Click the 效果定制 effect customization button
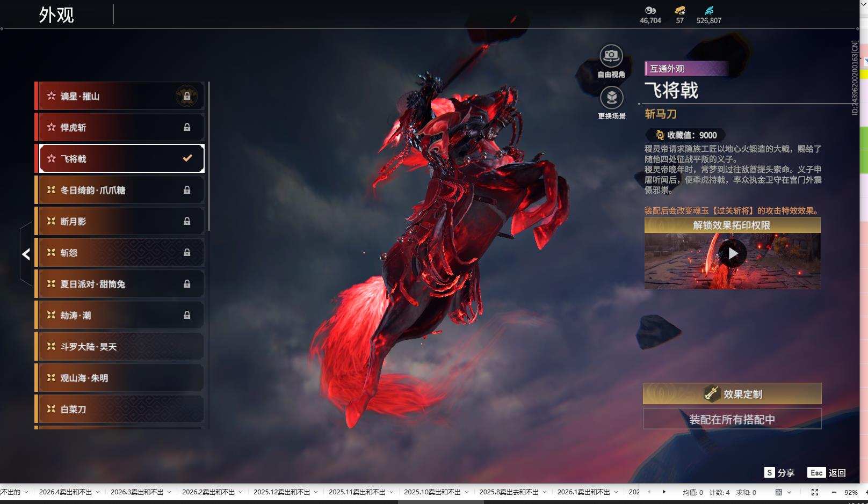 click(x=732, y=394)
